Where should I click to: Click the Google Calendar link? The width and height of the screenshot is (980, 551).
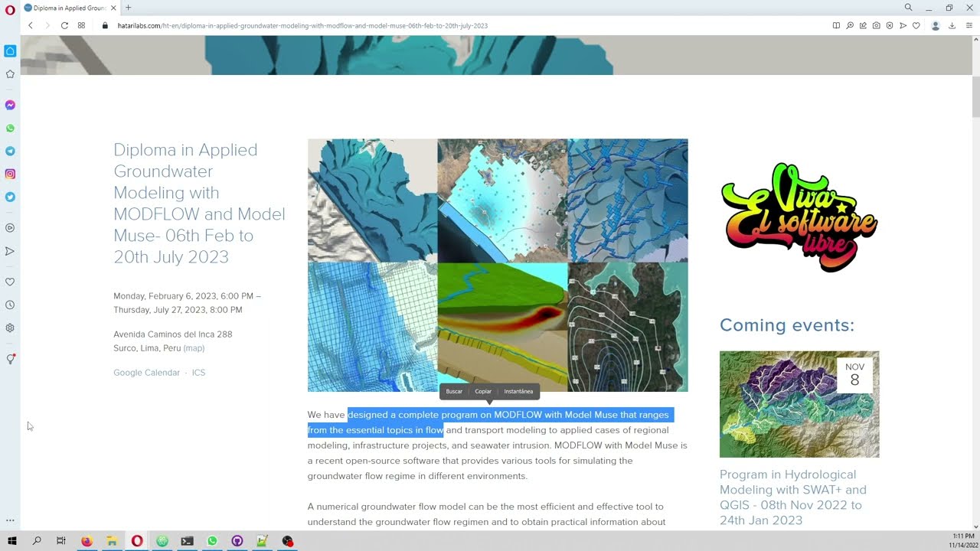point(147,373)
